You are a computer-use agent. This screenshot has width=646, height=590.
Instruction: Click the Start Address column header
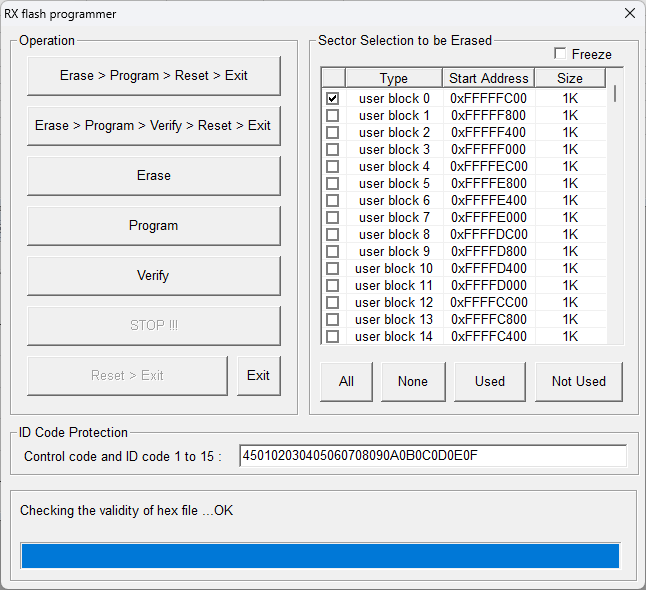[x=488, y=78]
